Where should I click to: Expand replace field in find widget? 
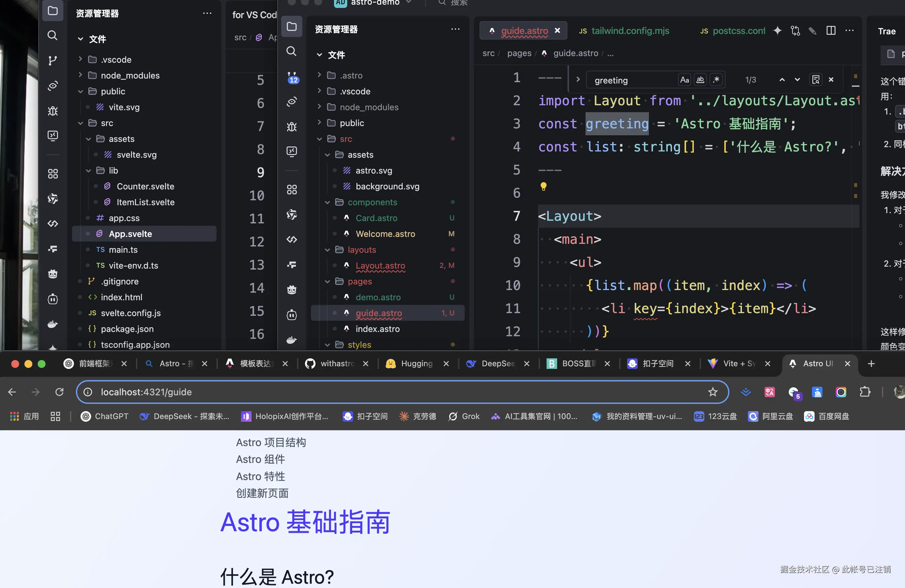coord(578,80)
